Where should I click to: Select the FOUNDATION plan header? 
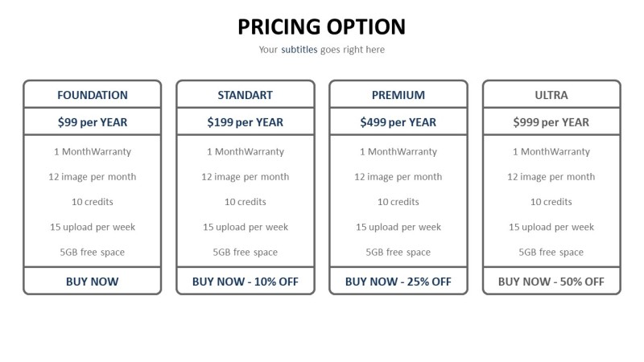pos(93,95)
